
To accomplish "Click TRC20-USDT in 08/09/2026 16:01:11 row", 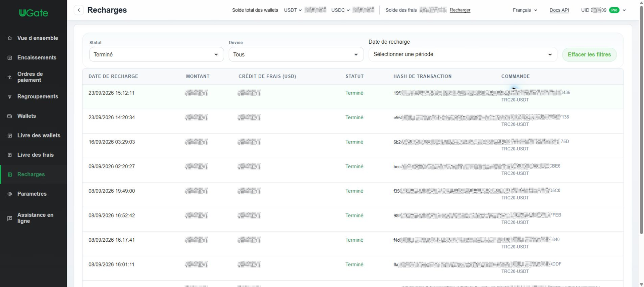I will 515,271.
